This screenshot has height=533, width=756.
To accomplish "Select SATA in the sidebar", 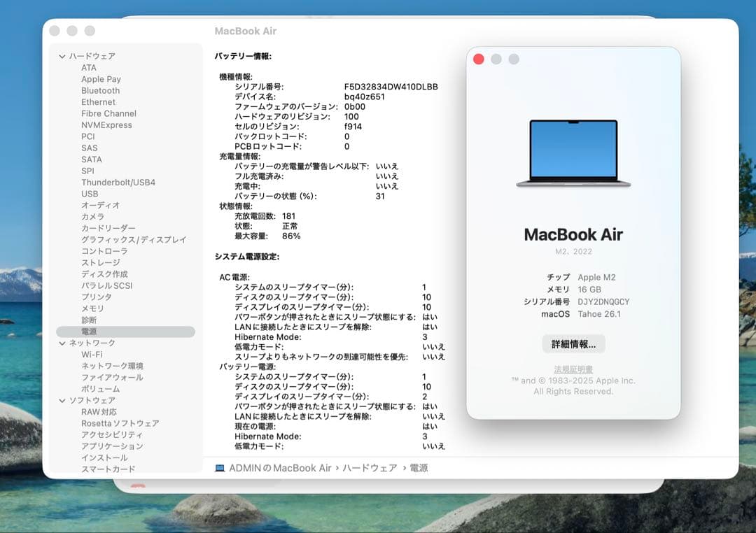I will tap(92, 159).
